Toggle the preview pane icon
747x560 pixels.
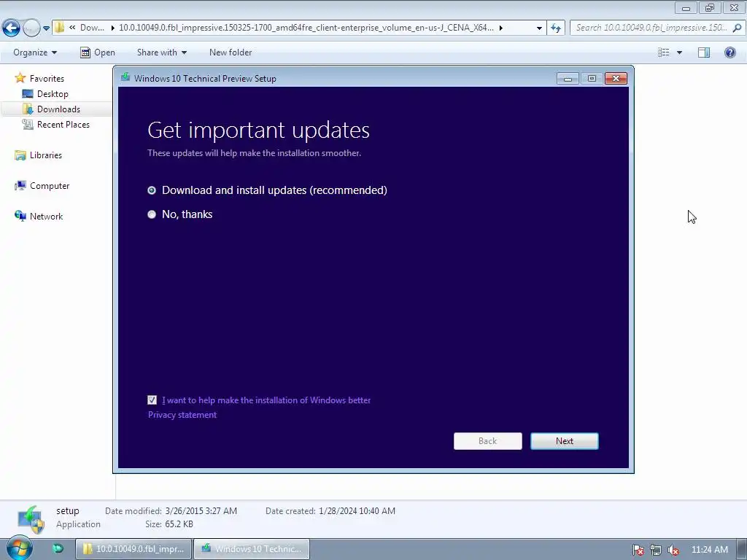tap(704, 52)
